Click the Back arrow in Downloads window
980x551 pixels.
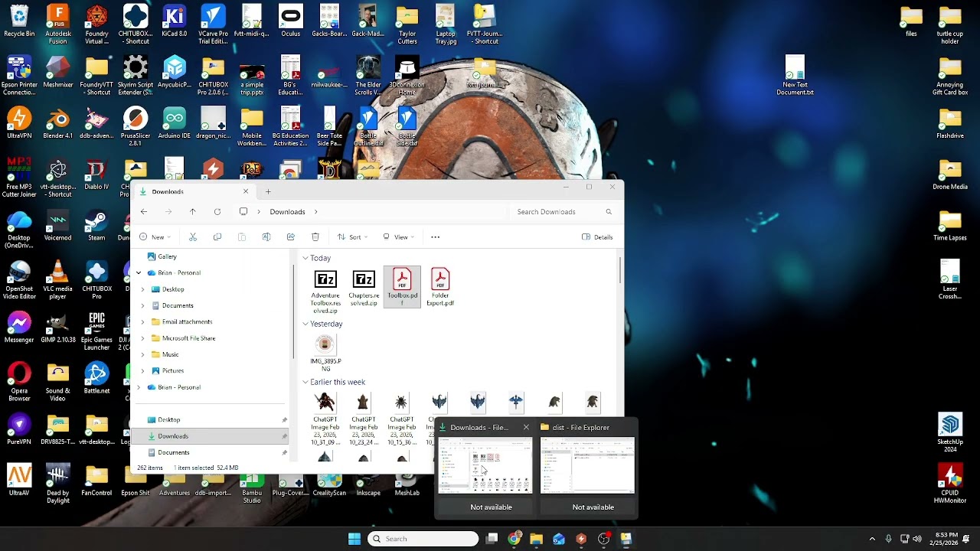pyautogui.click(x=144, y=212)
